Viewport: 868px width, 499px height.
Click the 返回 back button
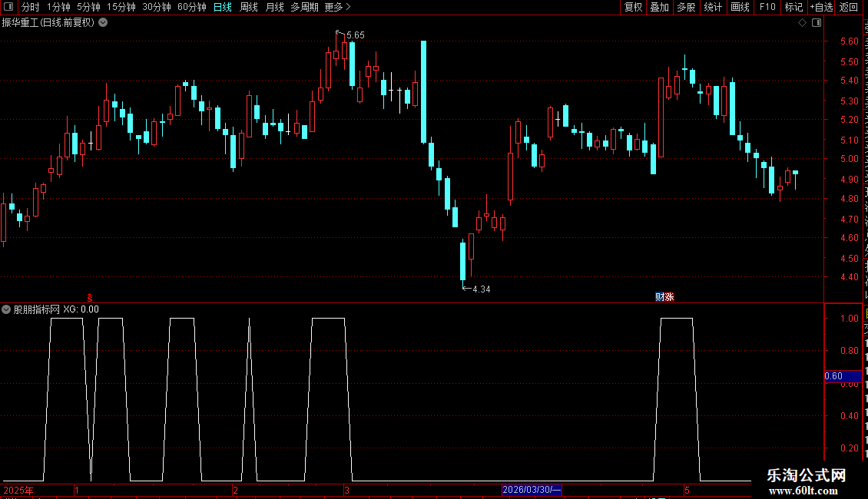pyautogui.click(x=849, y=7)
